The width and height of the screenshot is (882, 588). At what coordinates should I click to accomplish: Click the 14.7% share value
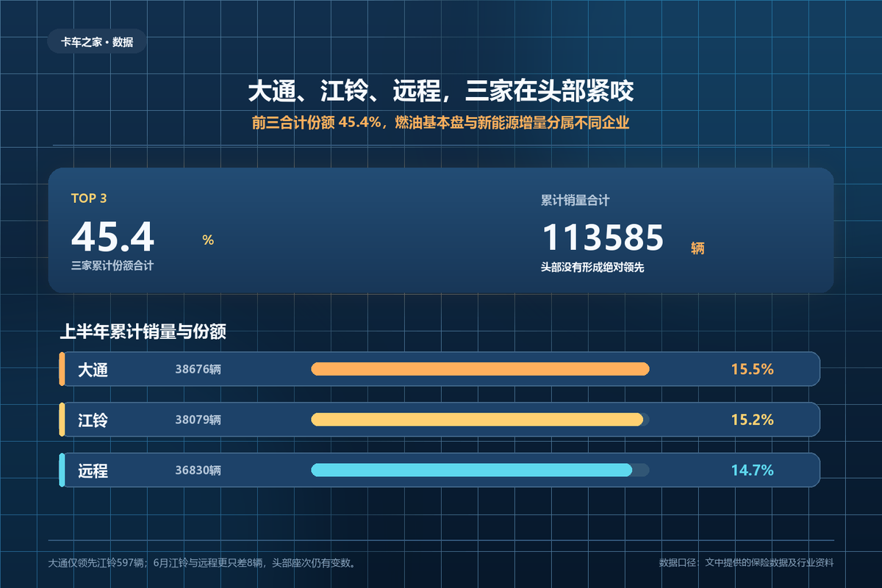[752, 470]
